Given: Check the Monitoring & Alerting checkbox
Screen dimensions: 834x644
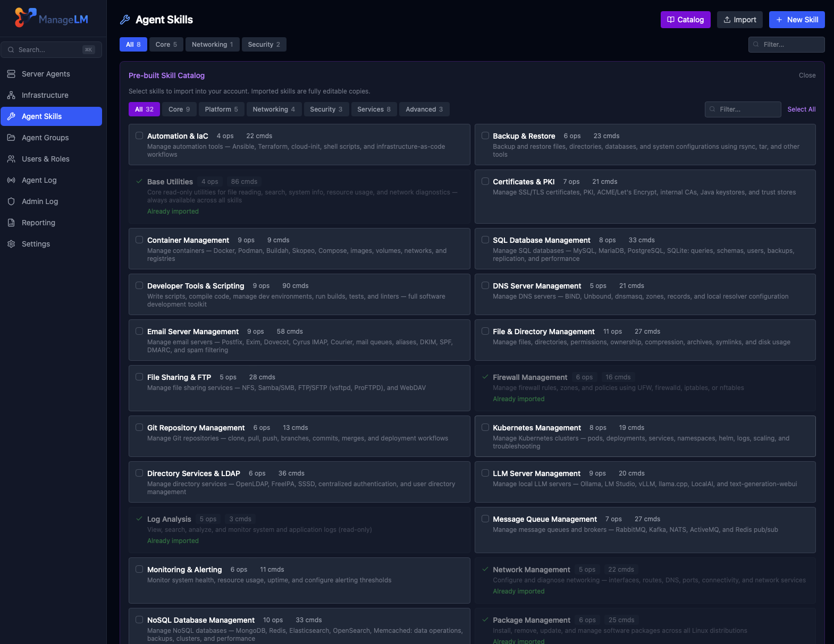Looking at the screenshot, I should pos(139,569).
